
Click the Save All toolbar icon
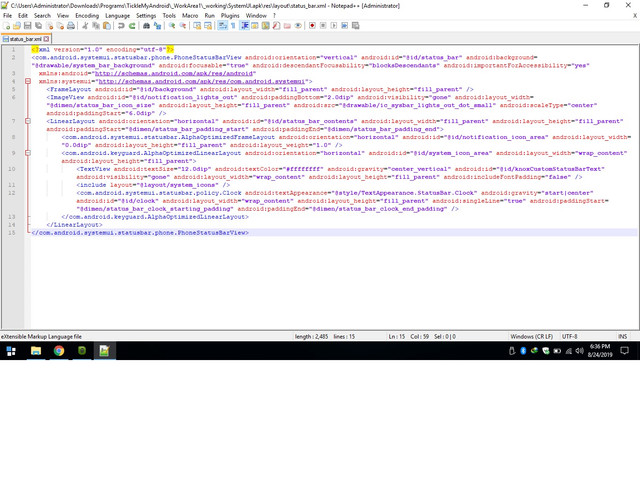click(x=38, y=26)
